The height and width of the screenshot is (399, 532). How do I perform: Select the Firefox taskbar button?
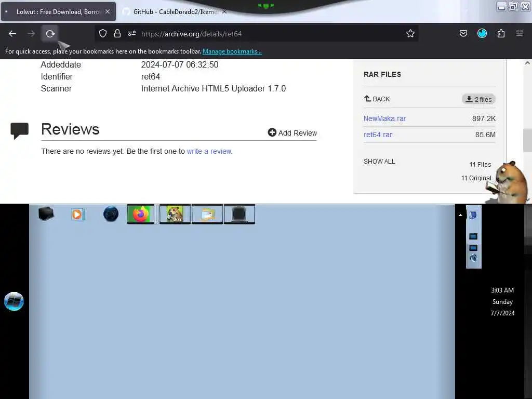(141, 214)
